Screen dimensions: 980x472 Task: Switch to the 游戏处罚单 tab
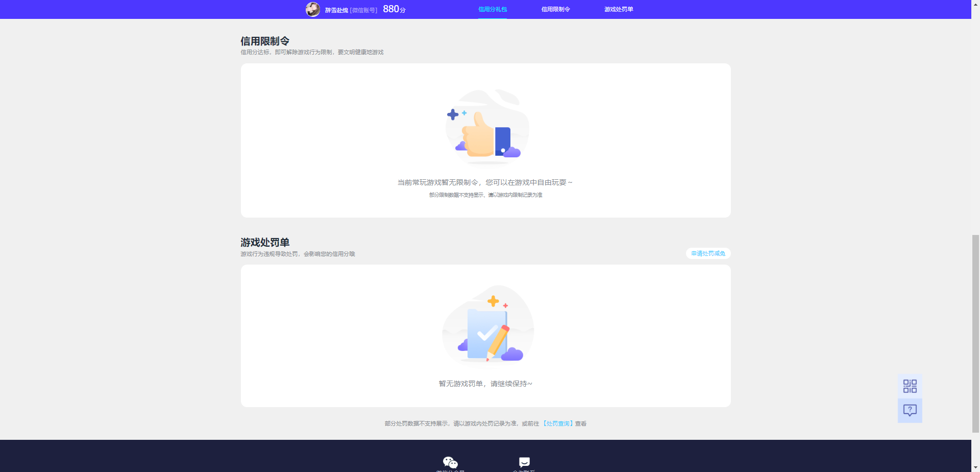click(619, 9)
